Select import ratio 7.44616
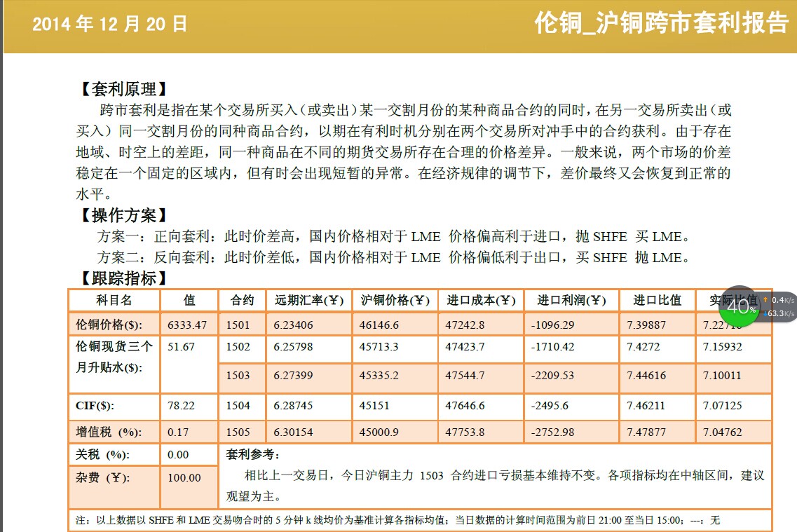Image resolution: width=797 pixels, height=532 pixels. coord(646,376)
